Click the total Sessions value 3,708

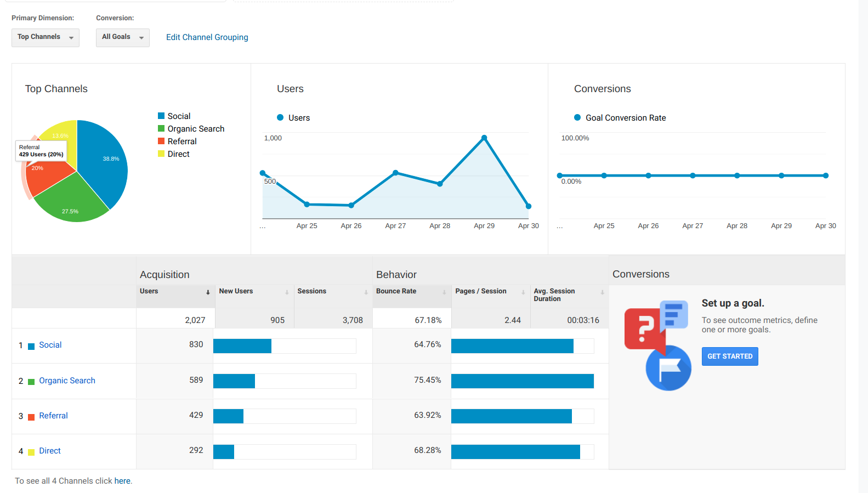pos(353,320)
